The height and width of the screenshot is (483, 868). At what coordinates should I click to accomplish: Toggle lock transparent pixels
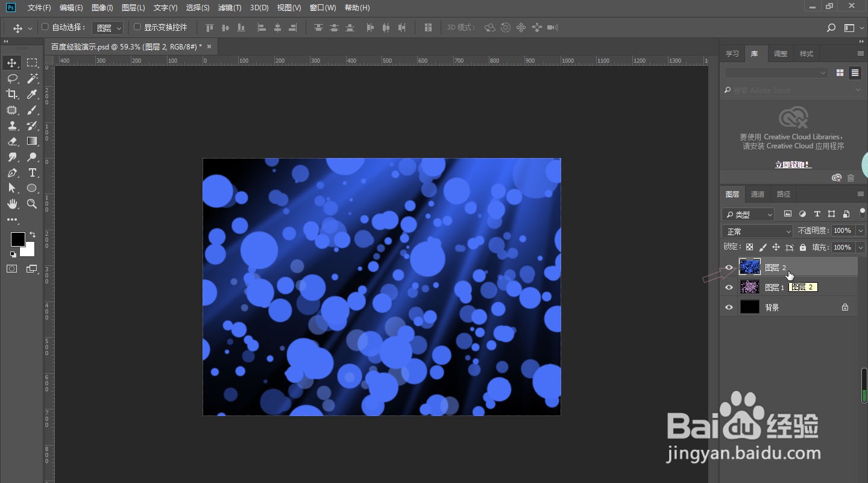click(749, 247)
